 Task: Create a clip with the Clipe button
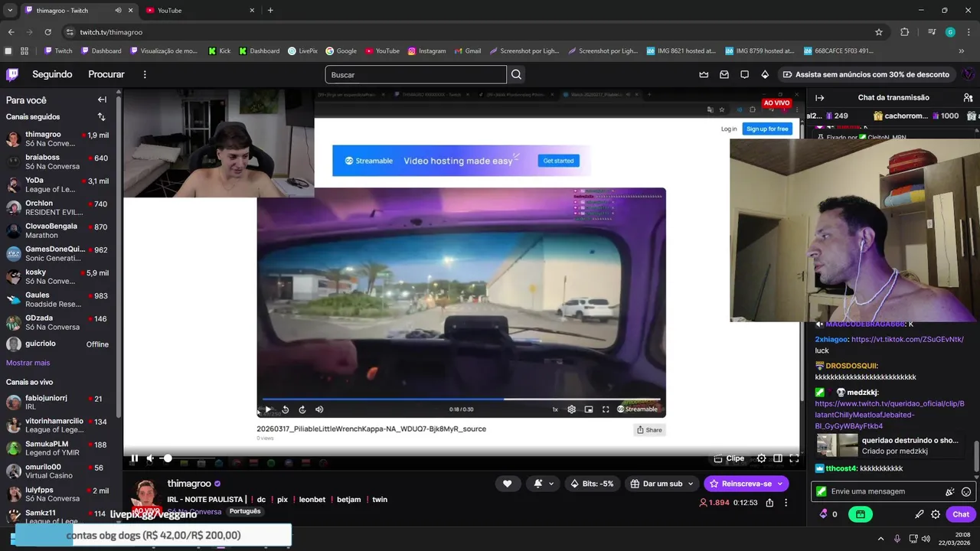(729, 458)
